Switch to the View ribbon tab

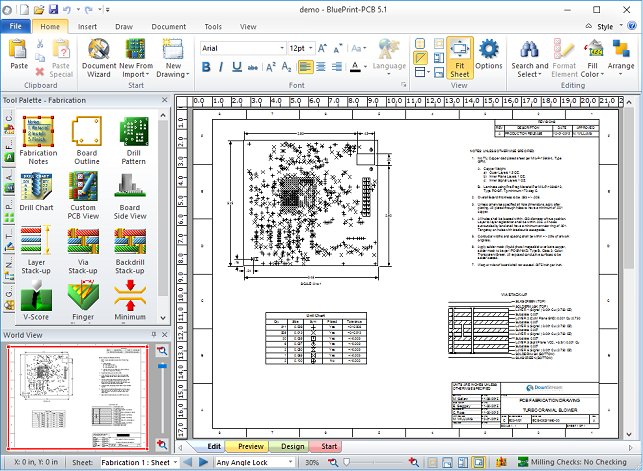pos(248,27)
